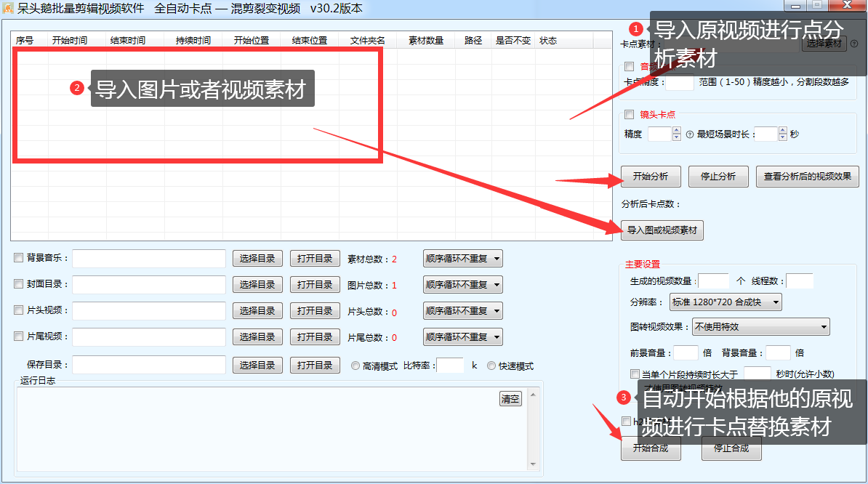
Task: Click the 封面目录 path input field
Action: click(x=149, y=284)
